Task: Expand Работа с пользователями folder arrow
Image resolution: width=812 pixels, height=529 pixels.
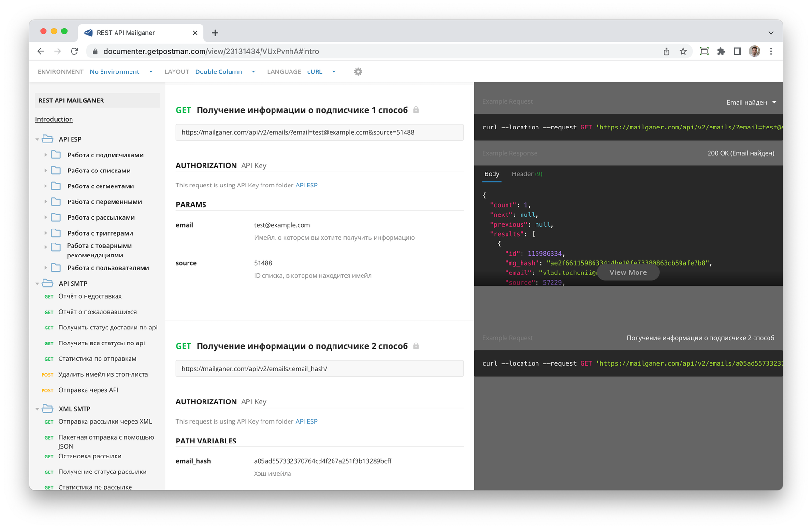Action: (x=46, y=268)
